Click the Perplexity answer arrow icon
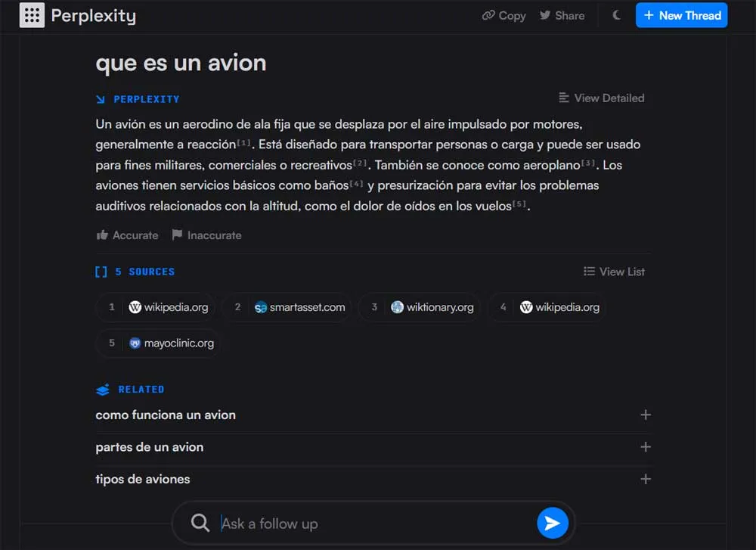This screenshot has height=550, width=756. point(101,98)
